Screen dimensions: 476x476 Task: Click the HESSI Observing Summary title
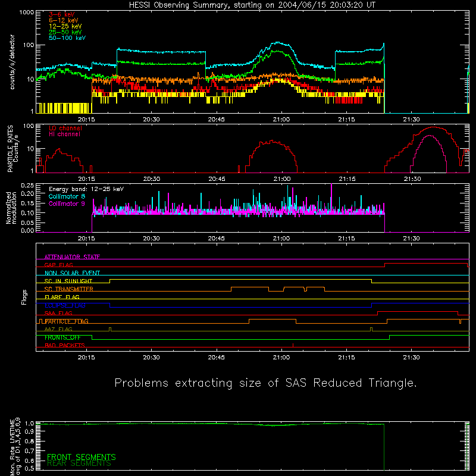252,5
